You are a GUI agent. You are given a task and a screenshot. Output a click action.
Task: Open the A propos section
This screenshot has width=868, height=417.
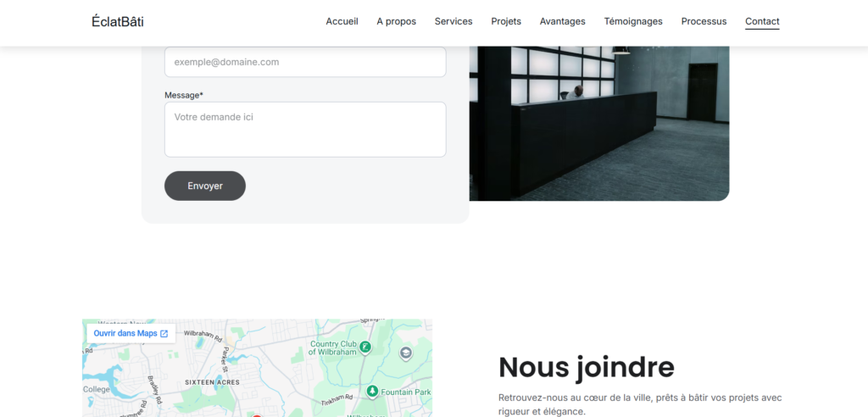tap(396, 22)
